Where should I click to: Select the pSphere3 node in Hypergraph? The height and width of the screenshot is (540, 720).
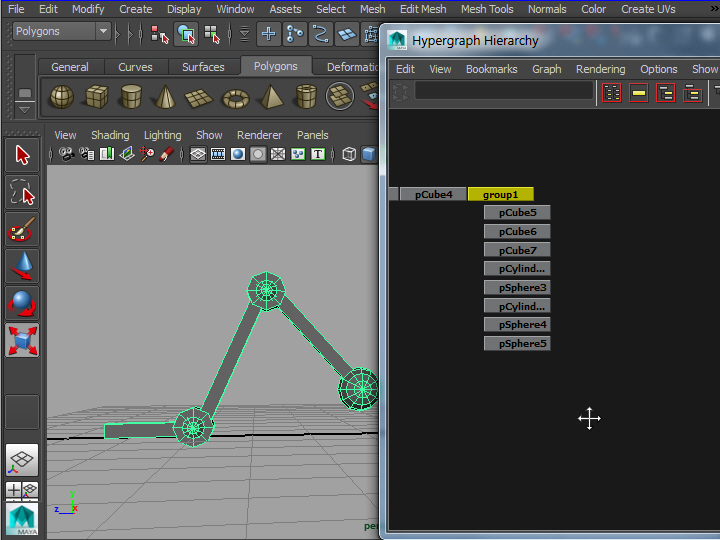517,287
